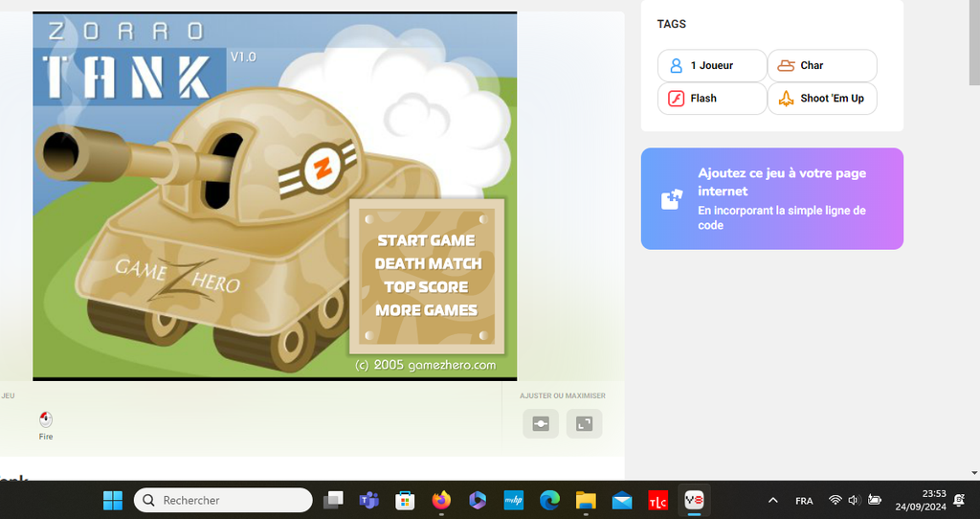Image resolution: width=980 pixels, height=519 pixels.
Task: Maximize the game with fullscreen button
Action: 585,424
